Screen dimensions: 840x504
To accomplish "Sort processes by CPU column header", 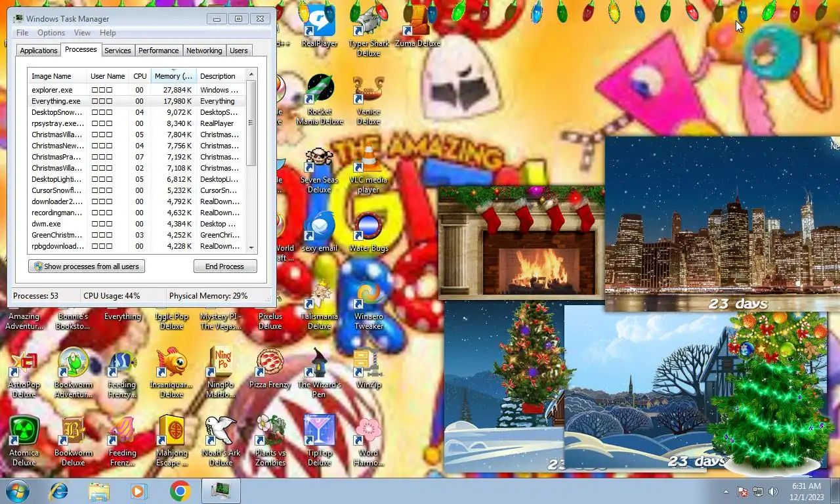I will pos(140,75).
